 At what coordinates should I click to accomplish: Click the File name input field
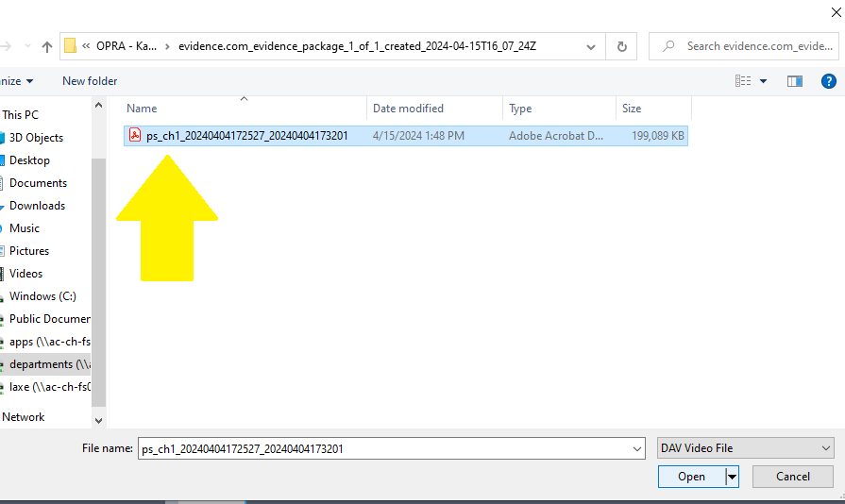click(x=384, y=448)
